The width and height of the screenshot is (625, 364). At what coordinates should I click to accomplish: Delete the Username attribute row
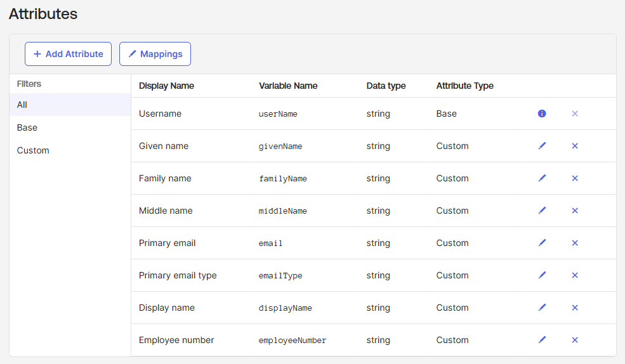click(x=575, y=114)
